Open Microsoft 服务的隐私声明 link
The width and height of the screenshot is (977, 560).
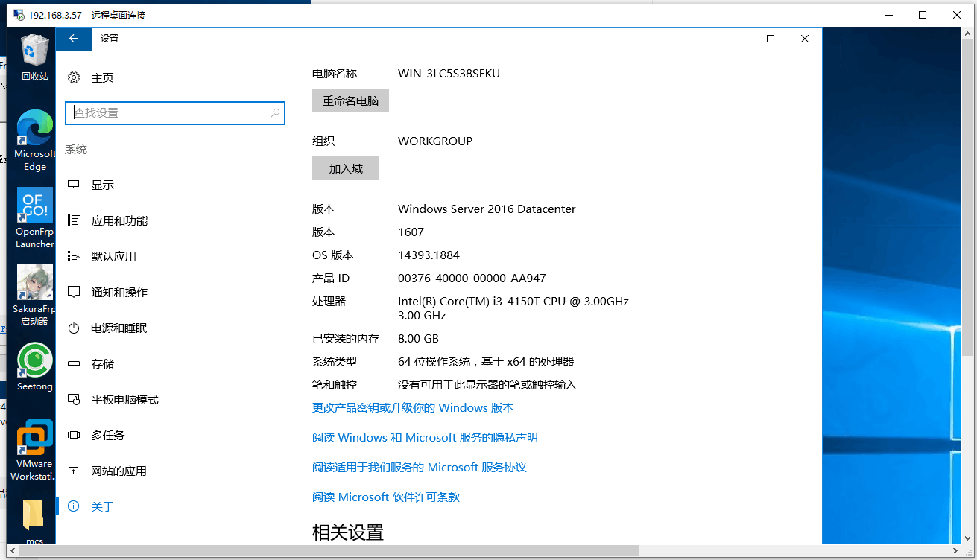[x=425, y=437]
